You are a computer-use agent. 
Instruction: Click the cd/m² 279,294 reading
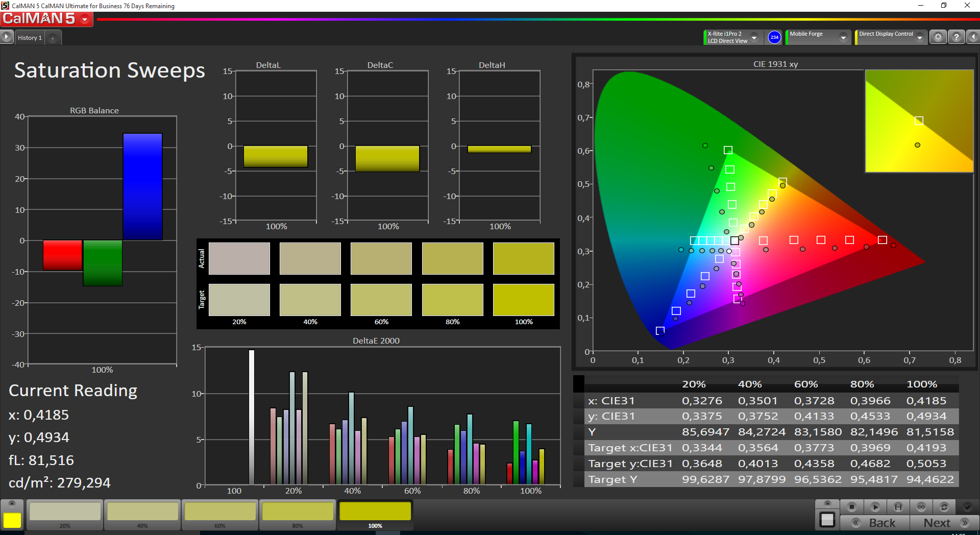coord(60,482)
